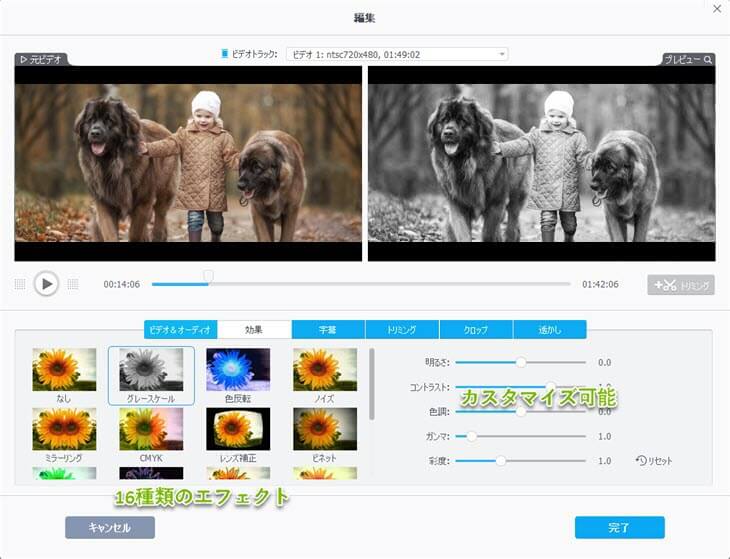The image size is (730, 559).
Task: Click the キャンセル button
Action: pos(110,527)
